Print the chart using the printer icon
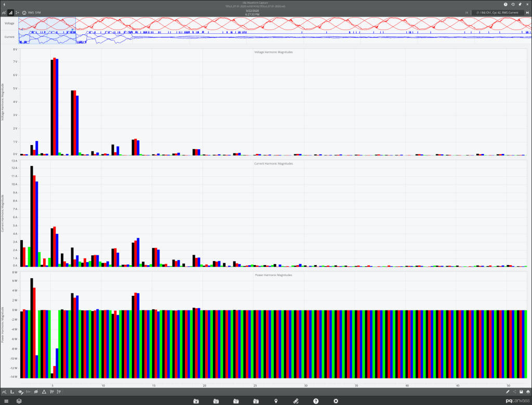The height and width of the screenshot is (405, 532). click(x=528, y=391)
